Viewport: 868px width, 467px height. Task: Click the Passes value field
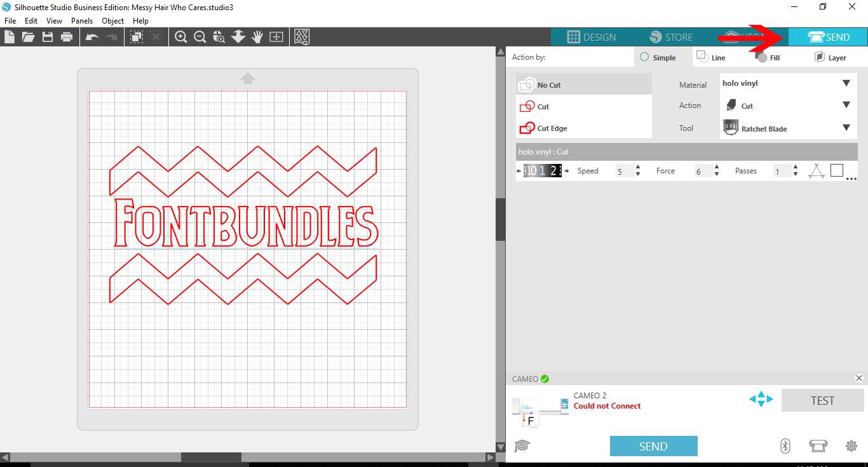pos(781,172)
